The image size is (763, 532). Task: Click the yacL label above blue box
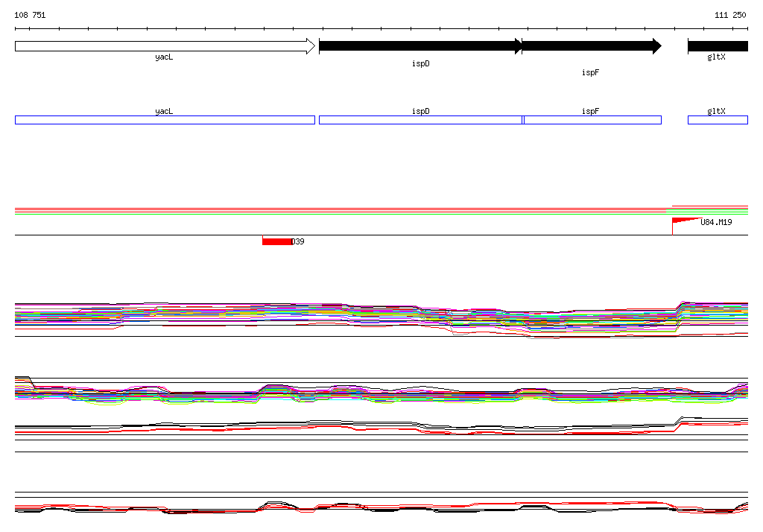coord(164,111)
